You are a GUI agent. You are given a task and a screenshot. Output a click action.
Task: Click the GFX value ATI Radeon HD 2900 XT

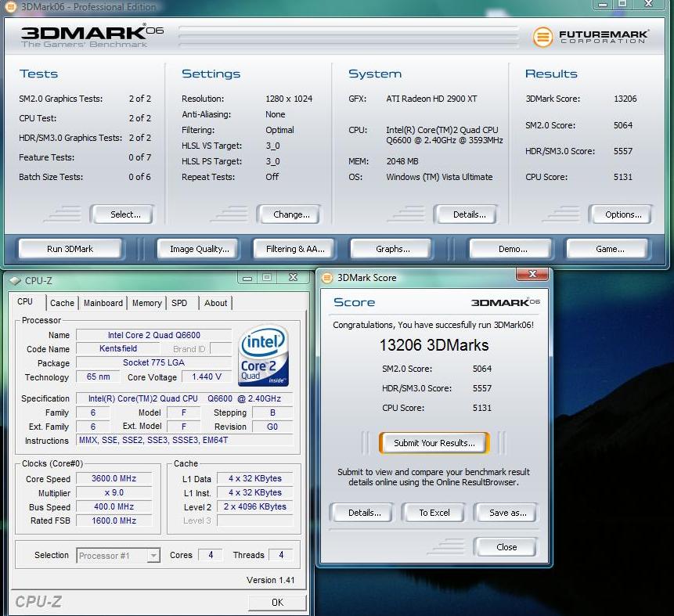tap(431, 99)
